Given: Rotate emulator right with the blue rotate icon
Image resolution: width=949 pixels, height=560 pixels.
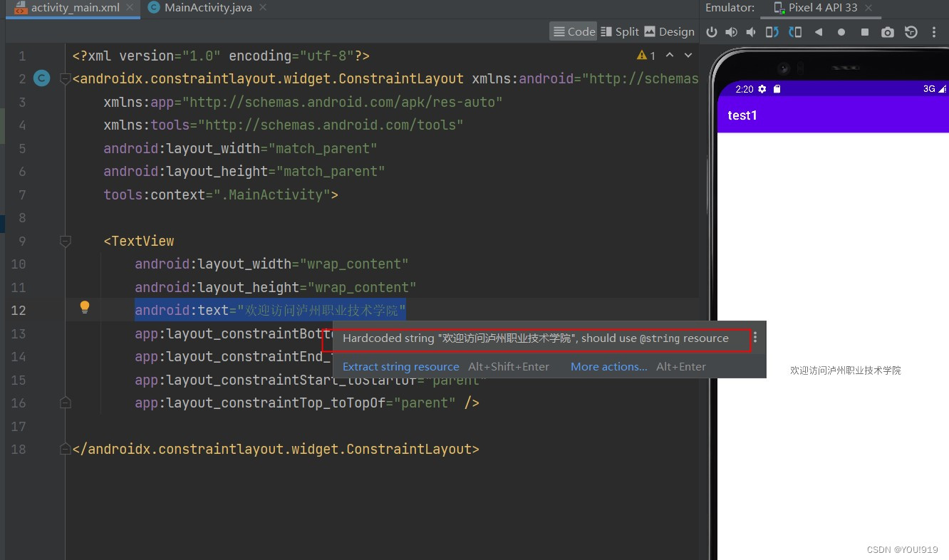Looking at the screenshot, I should (795, 32).
